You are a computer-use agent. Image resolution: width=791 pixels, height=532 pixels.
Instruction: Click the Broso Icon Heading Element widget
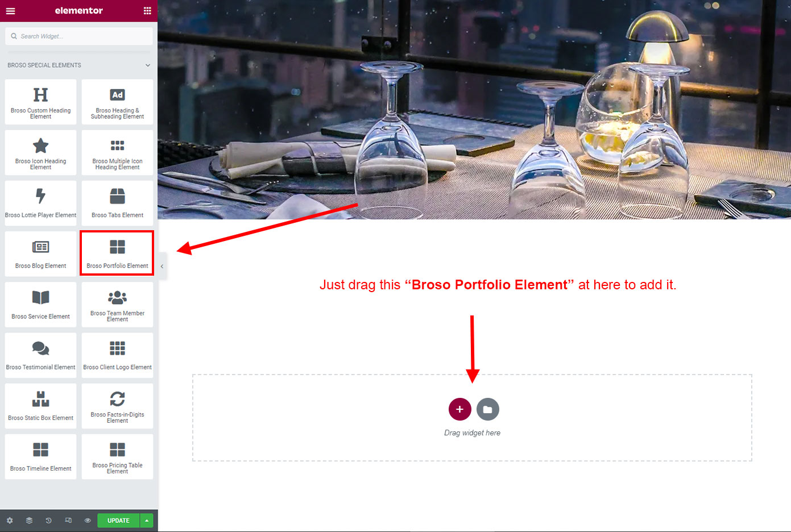(40, 153)
